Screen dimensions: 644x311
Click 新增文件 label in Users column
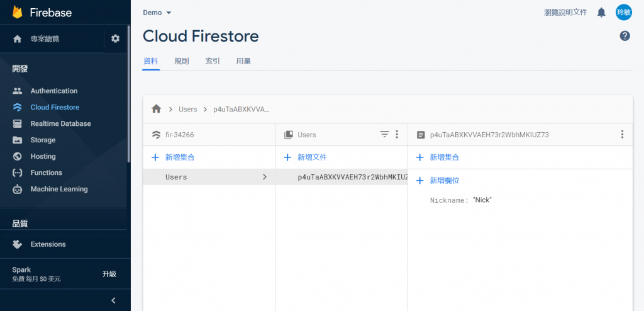point(312,157)
